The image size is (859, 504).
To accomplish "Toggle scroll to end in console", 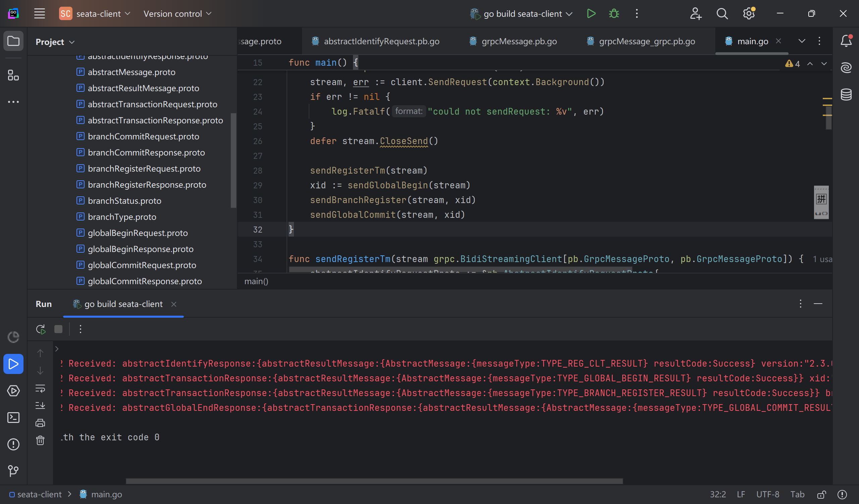I will pyautogui.click(x=40, y=405).
